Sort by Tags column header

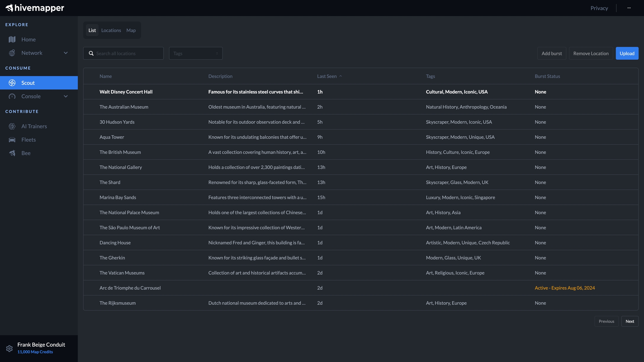click(x=430, y=76)
